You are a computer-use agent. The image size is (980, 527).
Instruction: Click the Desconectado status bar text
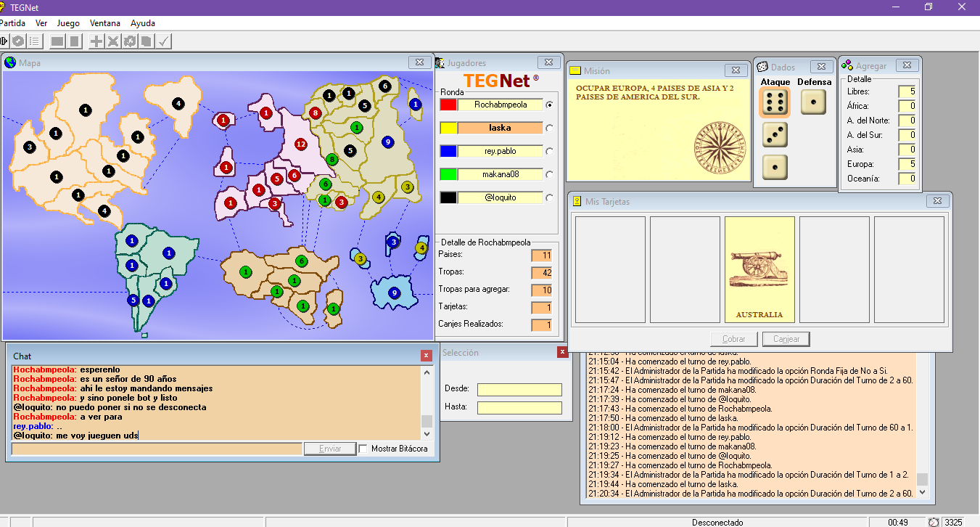(x=717, y=522)
